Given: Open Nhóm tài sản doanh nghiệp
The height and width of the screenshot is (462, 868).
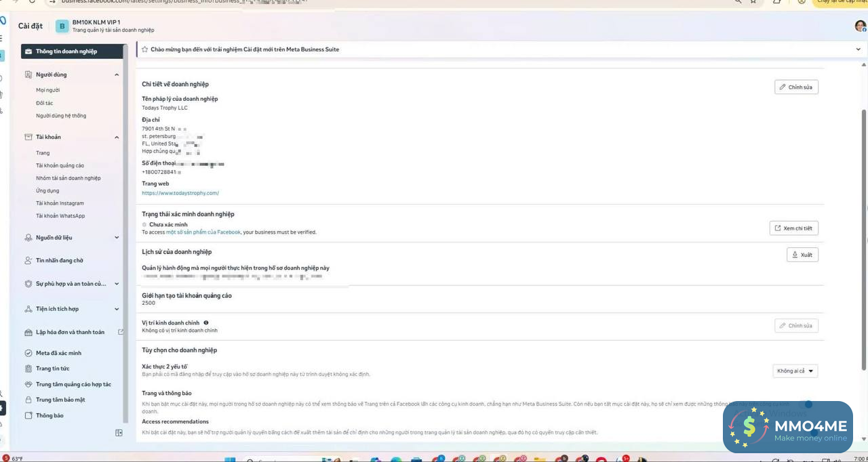Looking at the screenshot, I should pyautogui.click(x=68, y=178).
